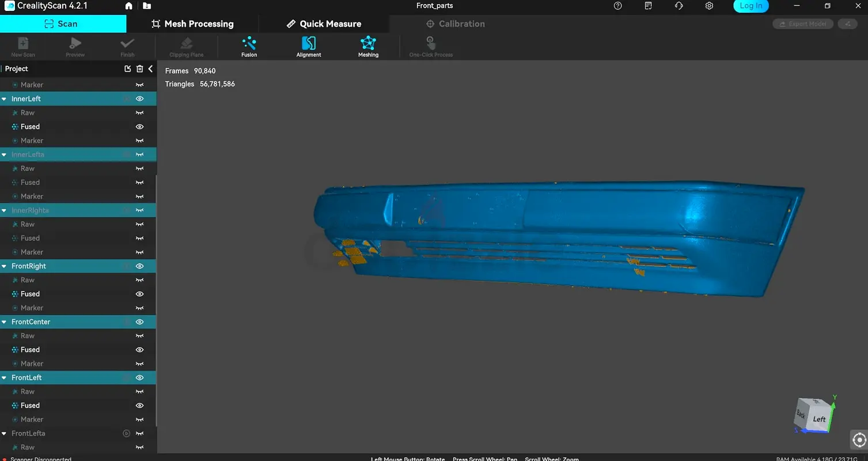Select the Fused item under InnerRighta
868x461 pixels.
pos(78,238)
